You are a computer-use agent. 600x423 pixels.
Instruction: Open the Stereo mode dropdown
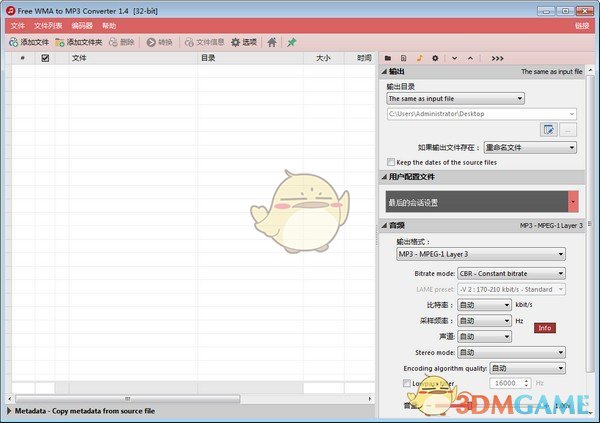point(512,352)
